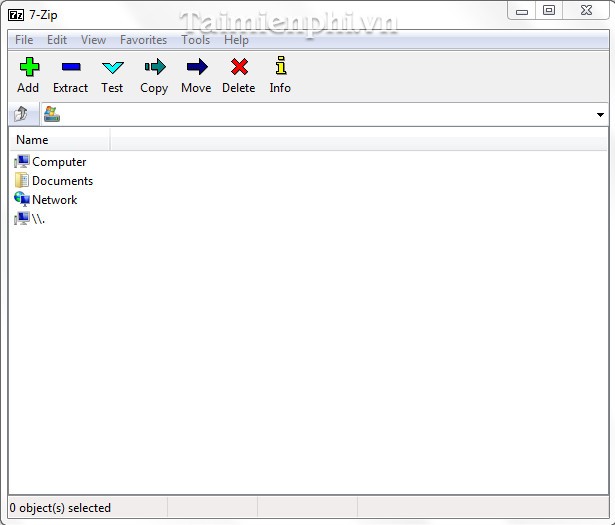Viewport: 615px width, 525px height.
Task: Click the Computer entry name
Action: [59, 162]
